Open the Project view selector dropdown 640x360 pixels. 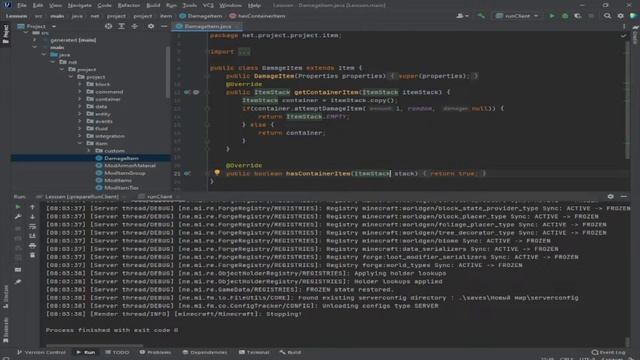(x=36, y=26)
